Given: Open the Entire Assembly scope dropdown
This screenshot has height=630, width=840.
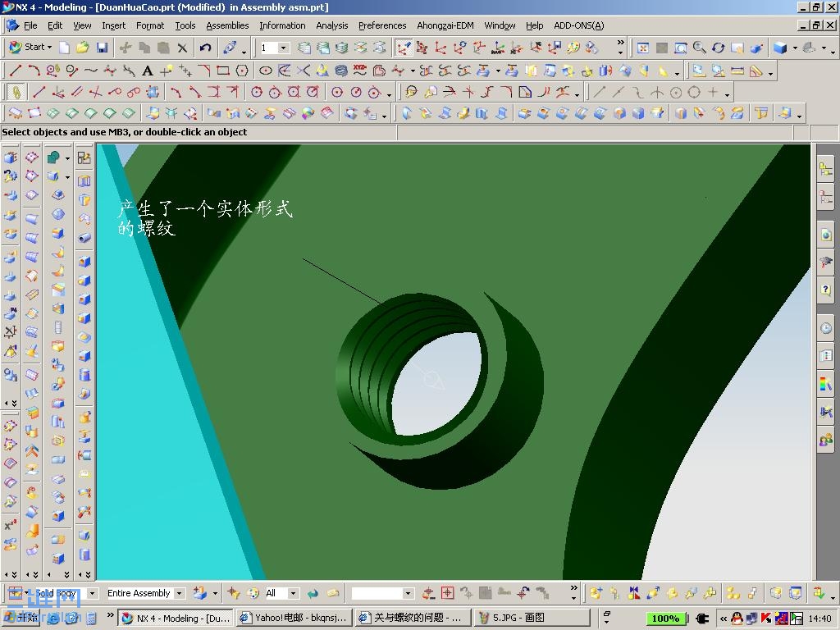Looking at the screenshot, I should (180, 593).
